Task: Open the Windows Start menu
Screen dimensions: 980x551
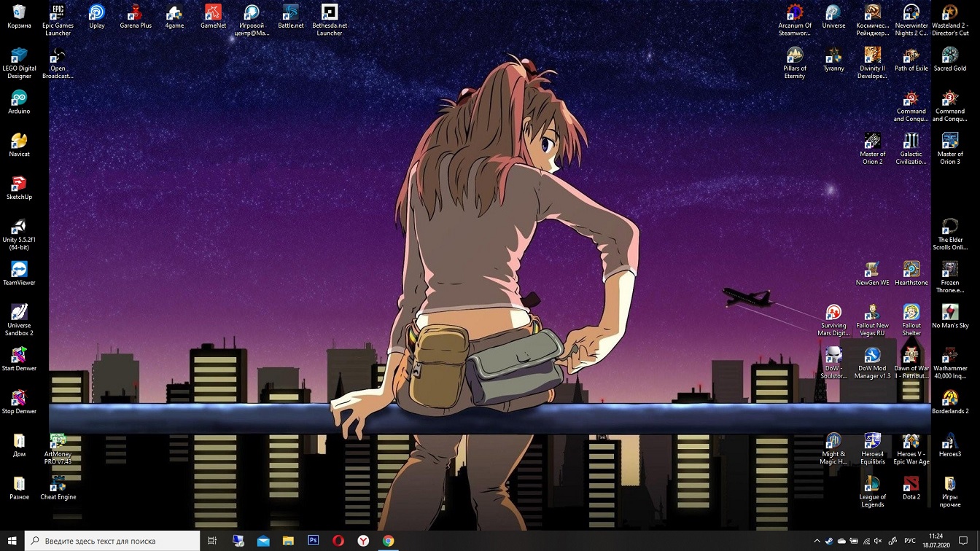Action: (12, 541)
